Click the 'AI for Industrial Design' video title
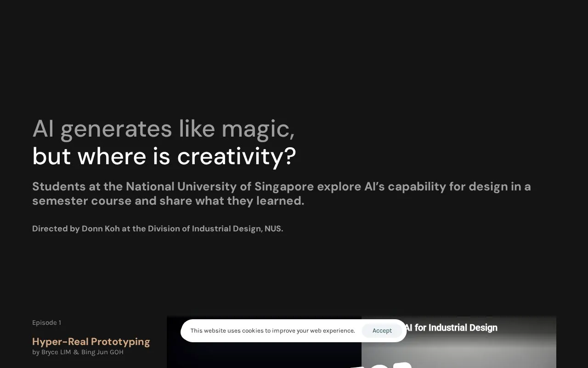 point(451,328)
